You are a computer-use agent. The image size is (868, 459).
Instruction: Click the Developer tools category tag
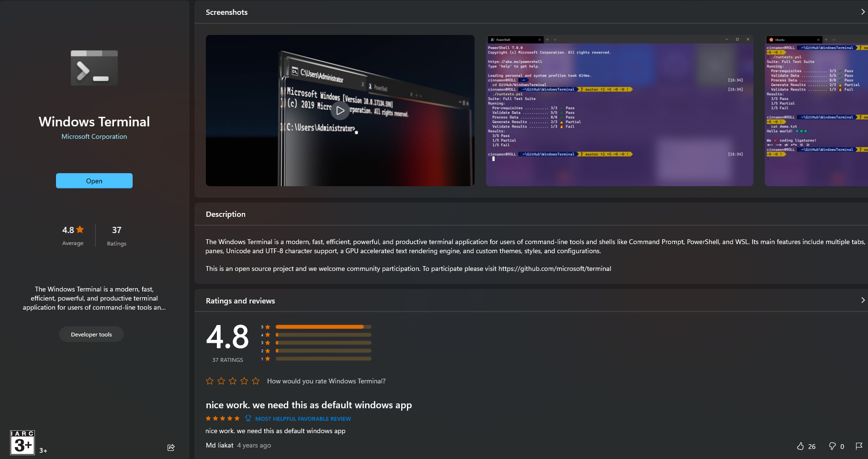coord(91,335)
